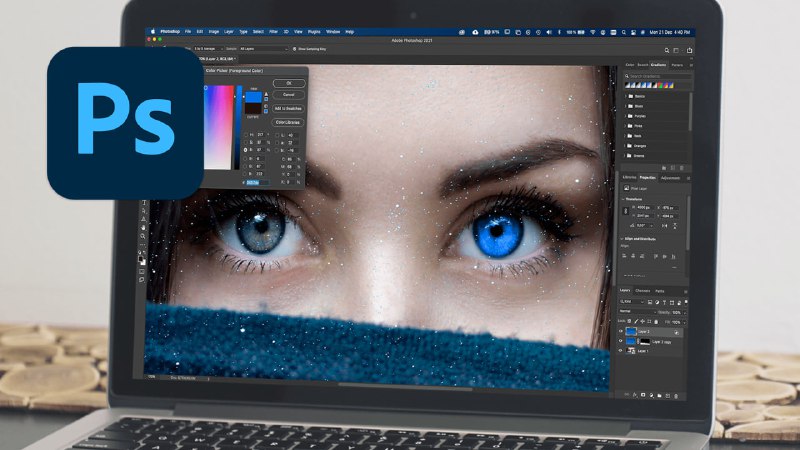
Task: Switch to the Gradients panel tab
Action: [659, 65]
